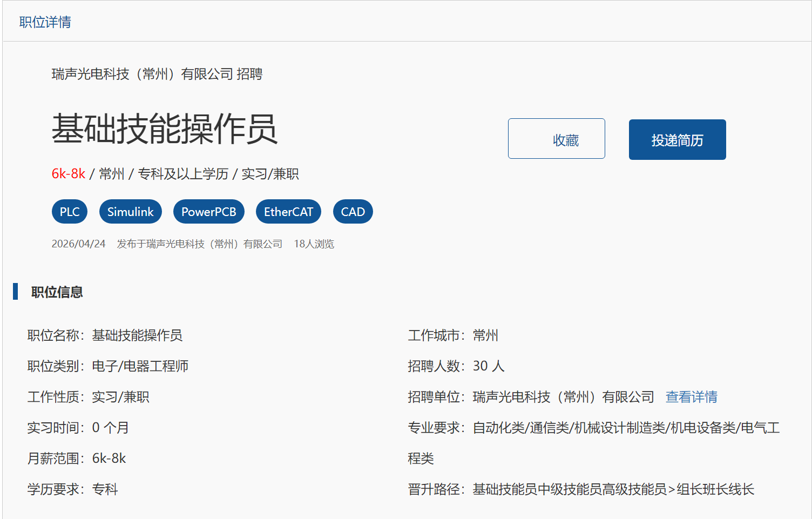Viewport: 812px width, 519px height.
Task: Click the 晋升路径 promotion path text
Action: [581, 489]
